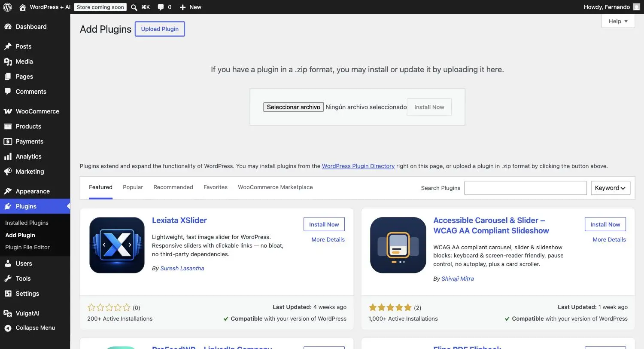
Task: Install Now for Lexiata XSlider
Action: pos(324,224)
